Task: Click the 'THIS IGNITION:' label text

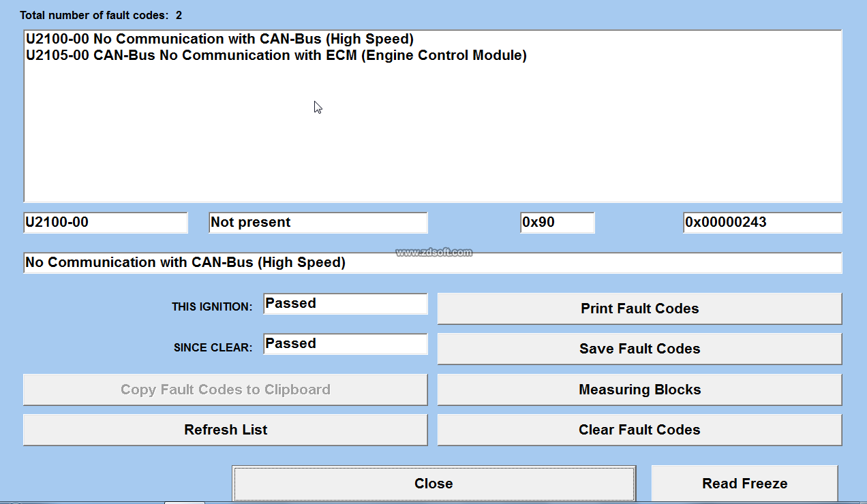Action: pyautogui.click(x=211, y=307)
